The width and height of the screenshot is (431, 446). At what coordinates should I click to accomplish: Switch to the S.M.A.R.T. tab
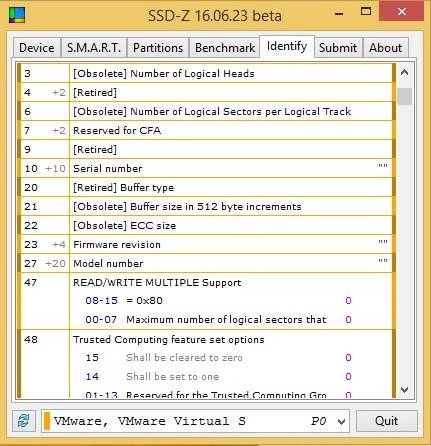pos(94,48)
